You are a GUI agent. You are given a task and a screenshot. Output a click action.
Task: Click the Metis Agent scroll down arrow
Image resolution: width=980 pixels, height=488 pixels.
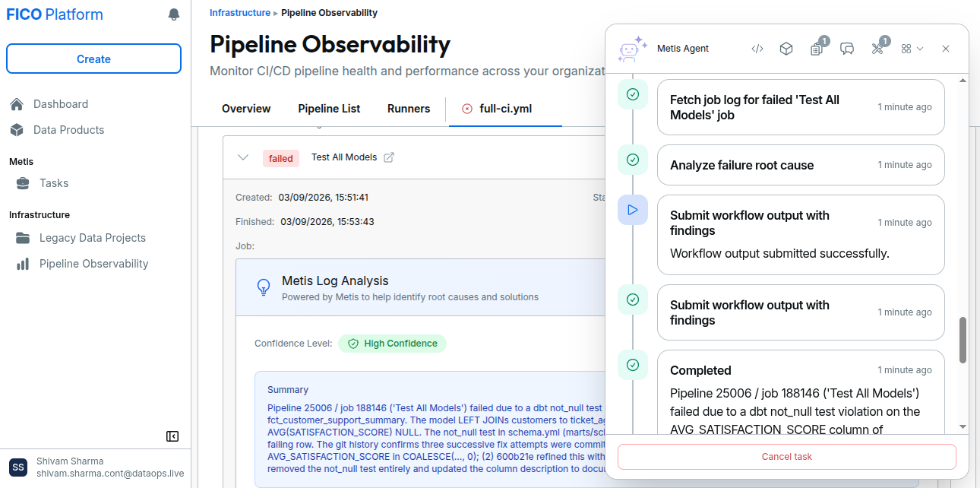963,427
